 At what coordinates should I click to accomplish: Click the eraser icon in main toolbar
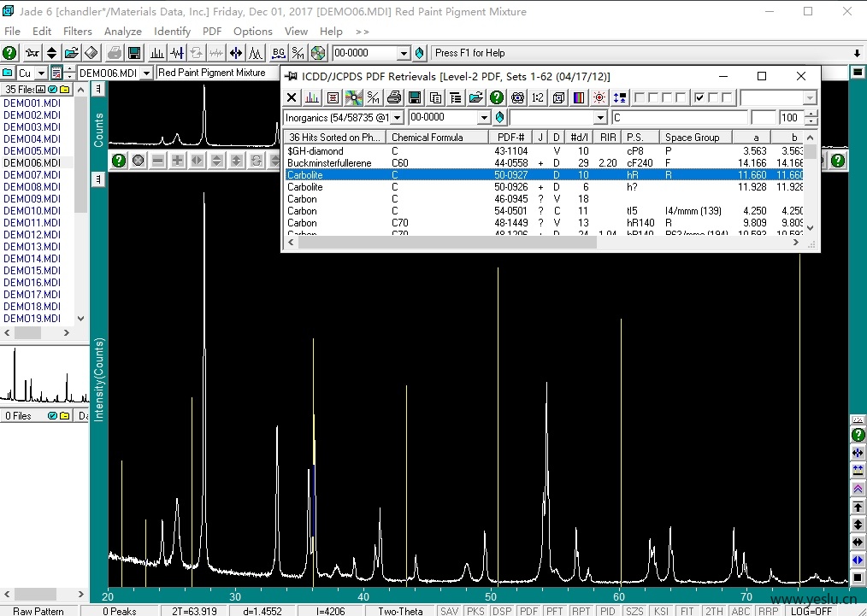click(x=91, y=53)
